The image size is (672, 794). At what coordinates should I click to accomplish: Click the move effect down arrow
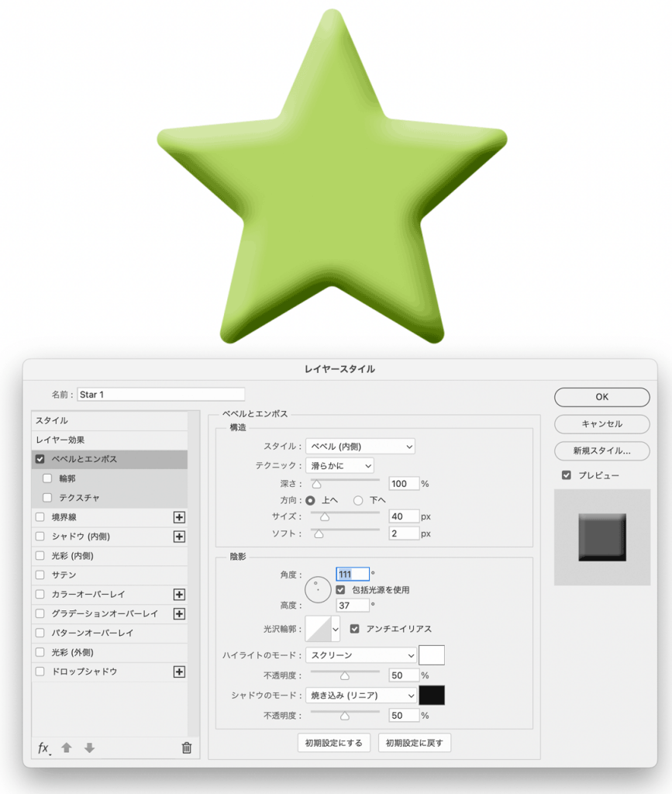click(x=89, y=748)
